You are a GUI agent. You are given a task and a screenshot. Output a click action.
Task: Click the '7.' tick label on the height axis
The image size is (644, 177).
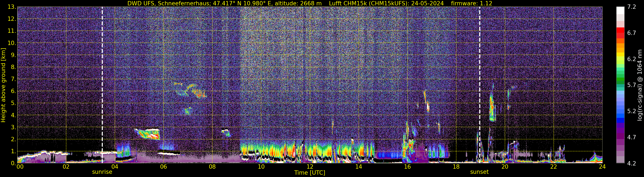pyautogui.click(x=13, y=79)
